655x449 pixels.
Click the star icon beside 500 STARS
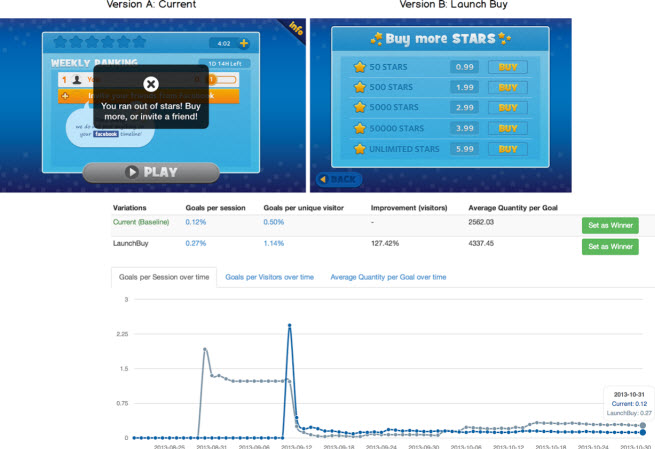click(360, 87)
